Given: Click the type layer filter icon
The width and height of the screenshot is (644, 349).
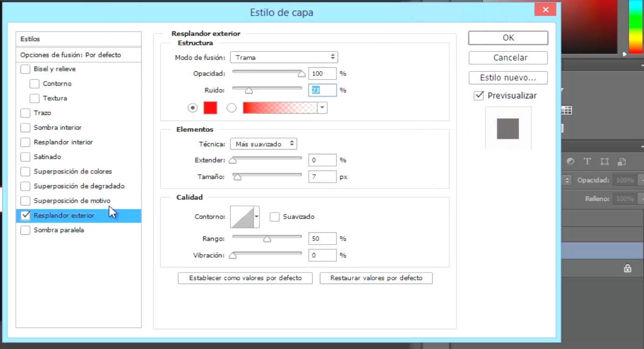Looking at the screenshot, I should 587,161.
